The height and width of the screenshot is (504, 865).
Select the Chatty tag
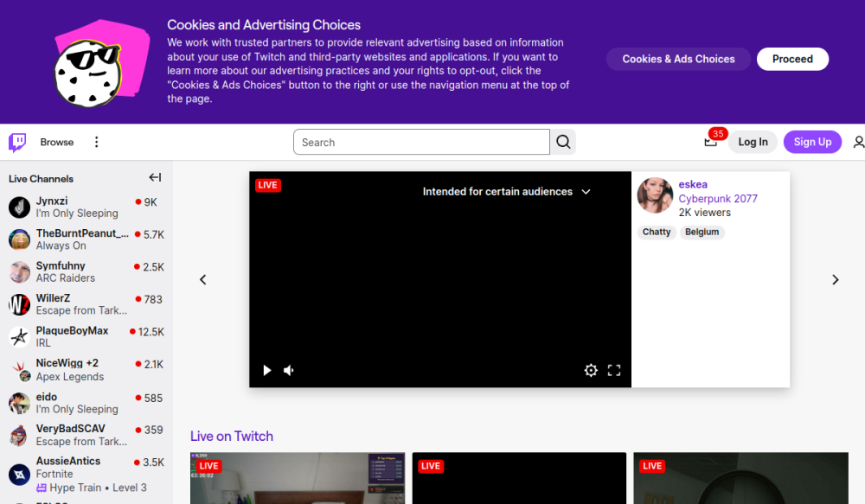point(657,233)
